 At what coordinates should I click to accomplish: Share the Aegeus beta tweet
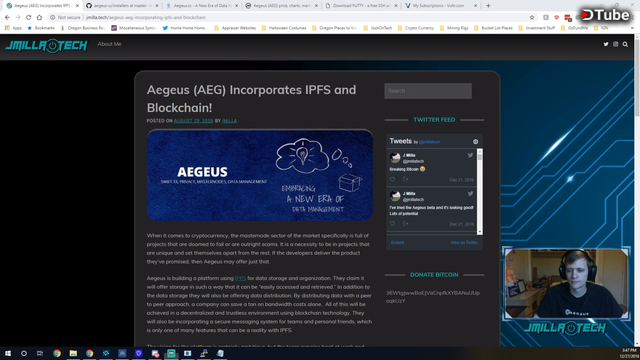(405, 224)
